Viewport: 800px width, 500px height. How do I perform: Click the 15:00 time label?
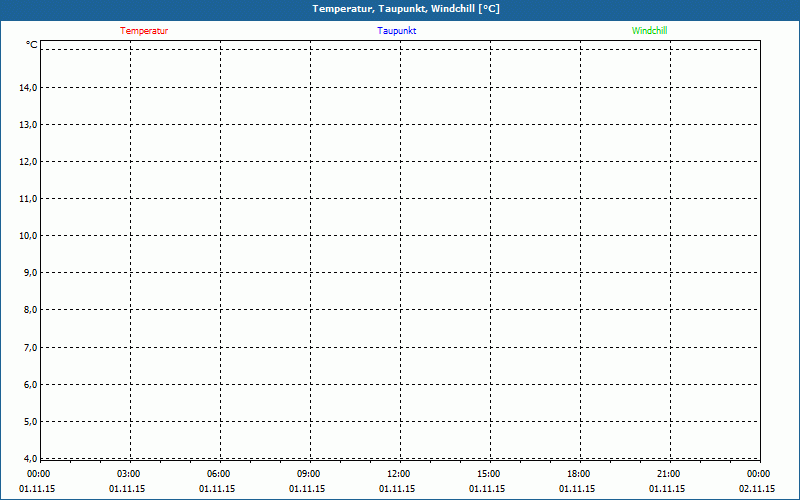(489, 474)
